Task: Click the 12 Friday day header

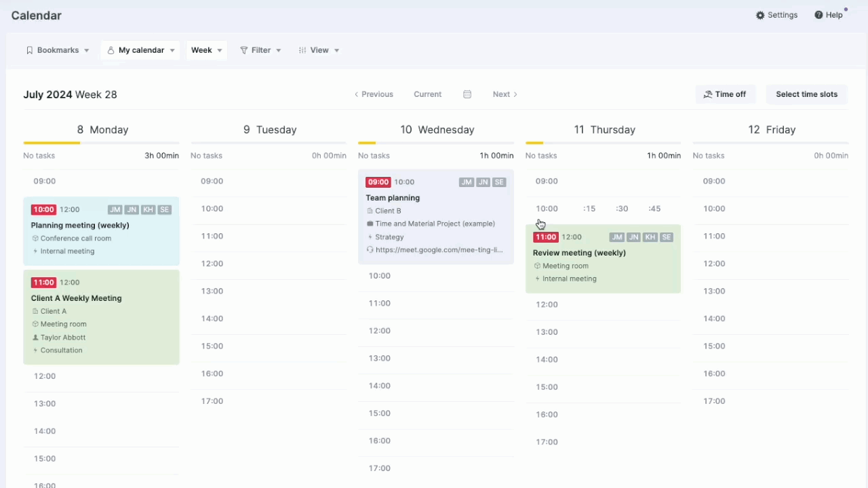Action: click(x=772, y=129)
